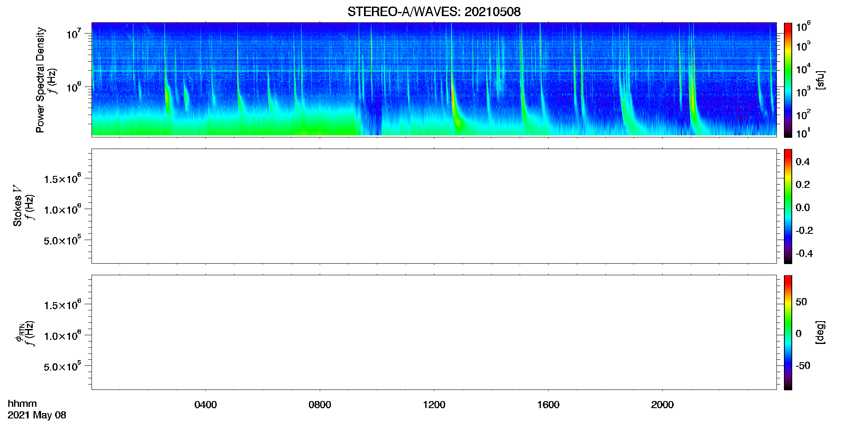Image resolution: width=868 pixels, height=447 pixels.
Task: Click the Stokes V colorbar
Action: pyautogui.click(x=788, y=206)
